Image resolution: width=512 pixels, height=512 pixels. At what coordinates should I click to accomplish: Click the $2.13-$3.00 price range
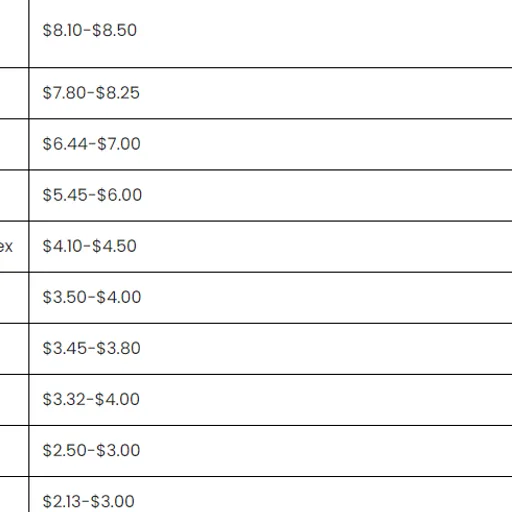(89, 502)
